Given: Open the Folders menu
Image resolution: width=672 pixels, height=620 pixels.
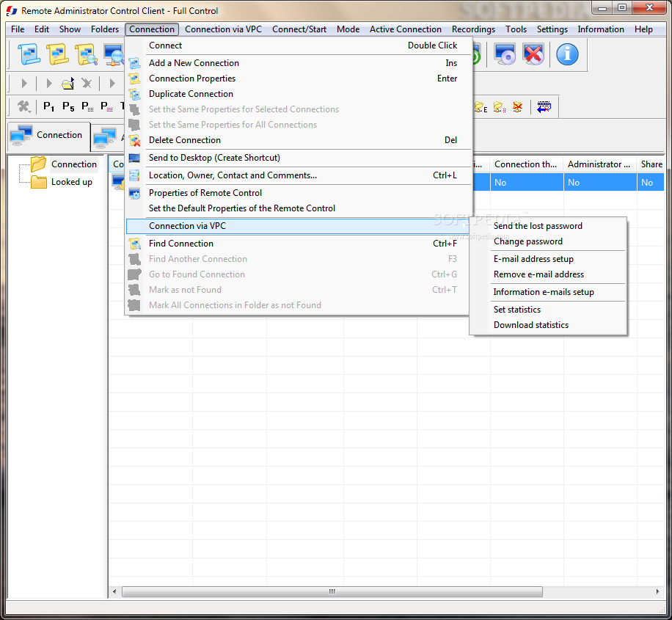Looking at the screenshot, I should tap(105, 29).
